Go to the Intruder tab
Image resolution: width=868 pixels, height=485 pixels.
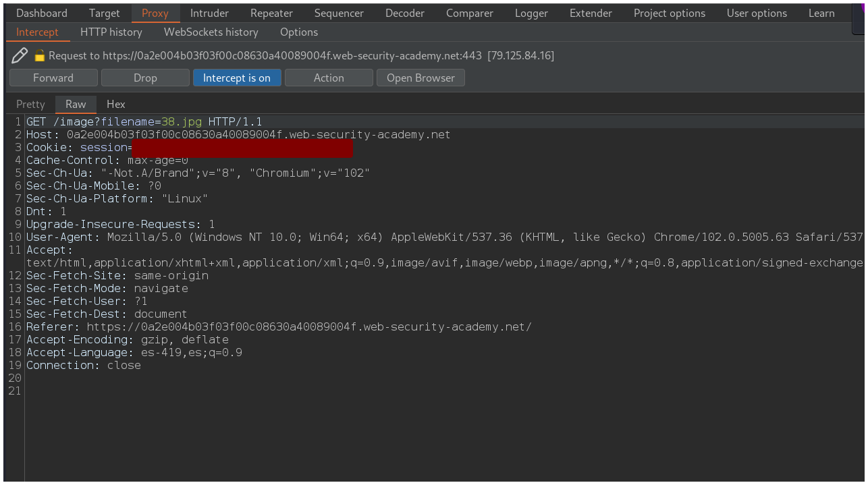209,13
